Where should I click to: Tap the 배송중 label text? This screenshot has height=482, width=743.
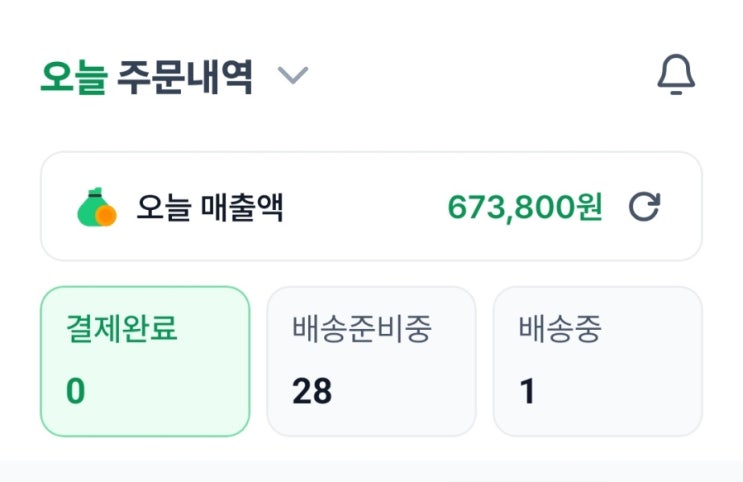click(x=560, y=329)
